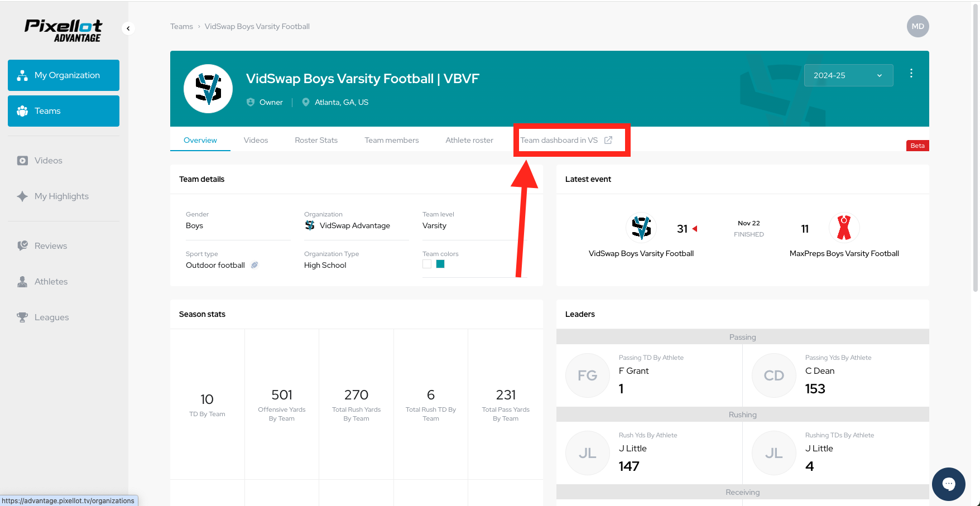Click the team logo in the header
The height and width of the screenshot is (506, 980).
(x=208, y=89)
